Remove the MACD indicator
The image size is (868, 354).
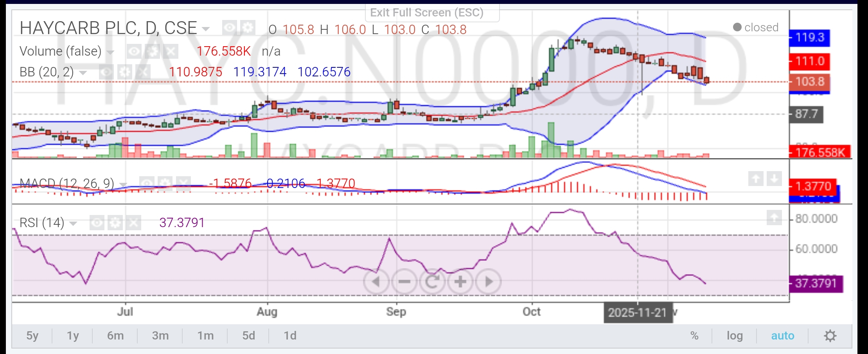183,183
